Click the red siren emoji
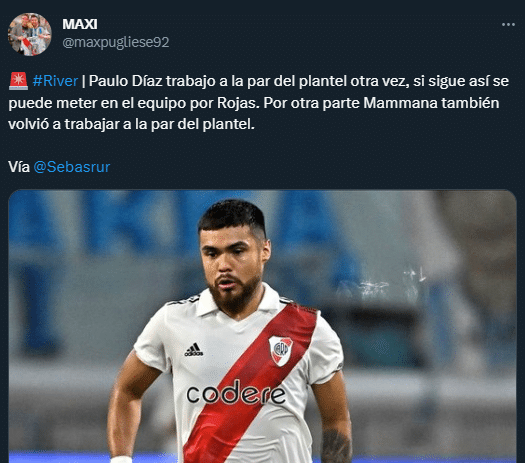Screen dimensions: 525x463 (x=18, y=81)
